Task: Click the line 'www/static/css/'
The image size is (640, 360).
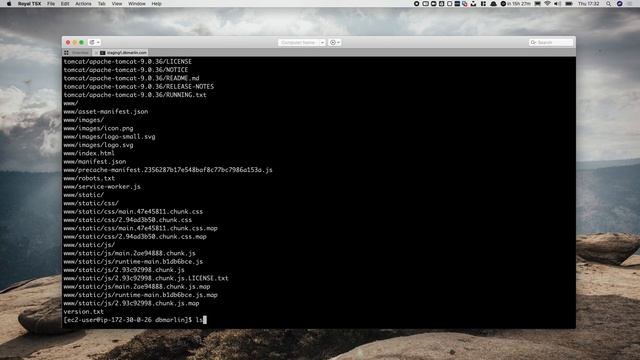Action: (91, 203)
